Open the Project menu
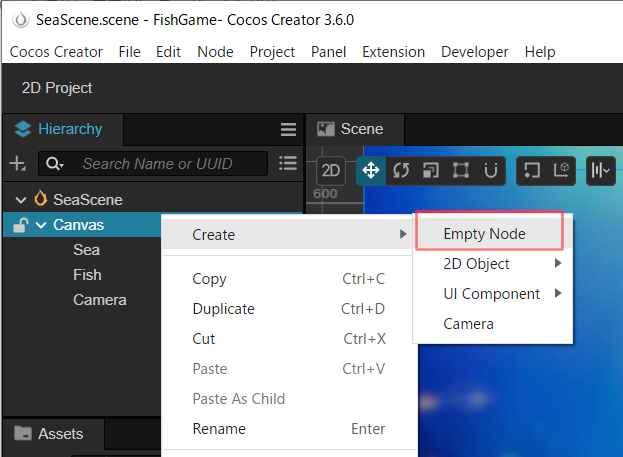The height and width of the screenshot is (457, 623). (272, 52)
